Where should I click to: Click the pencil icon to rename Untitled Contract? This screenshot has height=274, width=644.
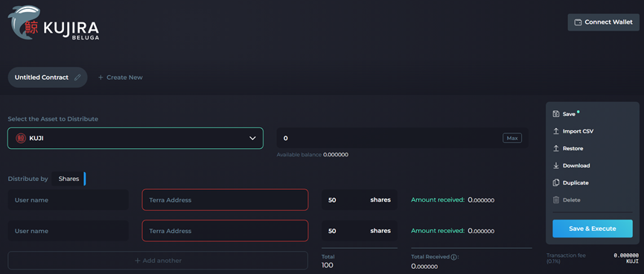point(77,77)
